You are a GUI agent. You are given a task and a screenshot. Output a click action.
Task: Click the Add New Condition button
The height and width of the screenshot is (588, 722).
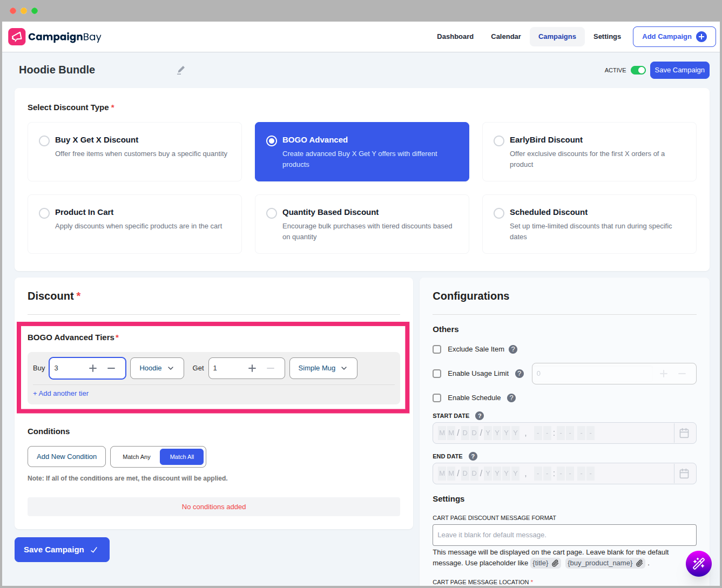pyautogui.click(x=66, y=457)
